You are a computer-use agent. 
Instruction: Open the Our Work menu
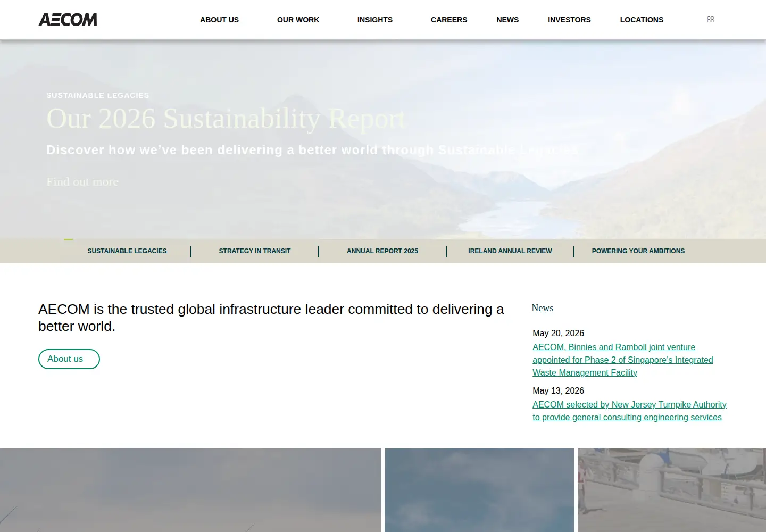click(298, 20)
